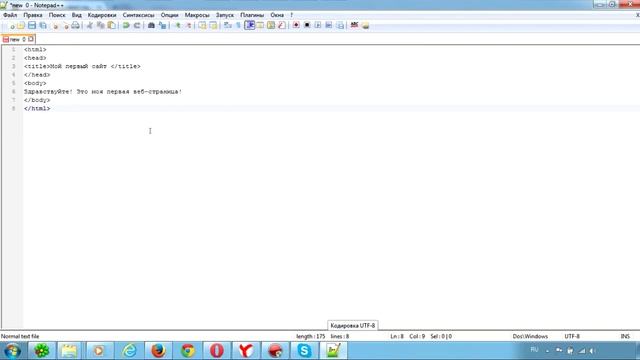Open the ? help menu
The height and width of the screenshot is (360, 640).
pyautogui.click(x=291, y=15)
